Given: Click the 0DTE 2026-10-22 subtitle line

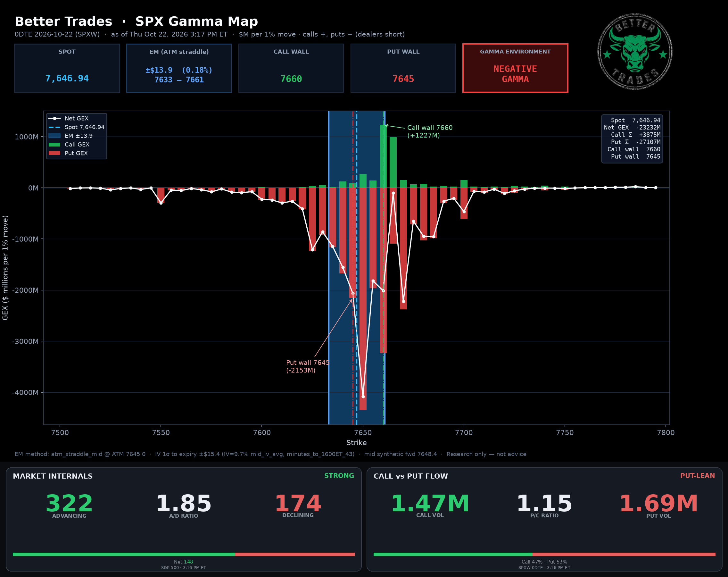Looking at the screenshot, I should pos(210,34).
